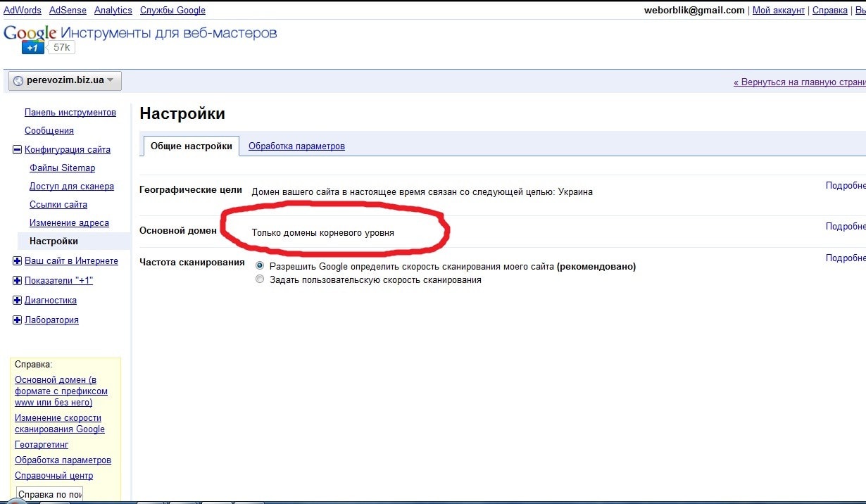Click Основной домен label

[x=178, y=230]
